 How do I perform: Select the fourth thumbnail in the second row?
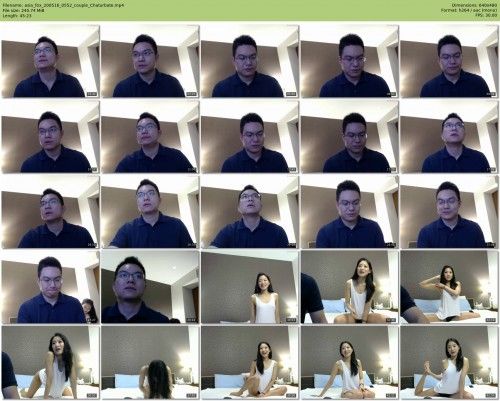pyautogui.click(x=349, y=137)
